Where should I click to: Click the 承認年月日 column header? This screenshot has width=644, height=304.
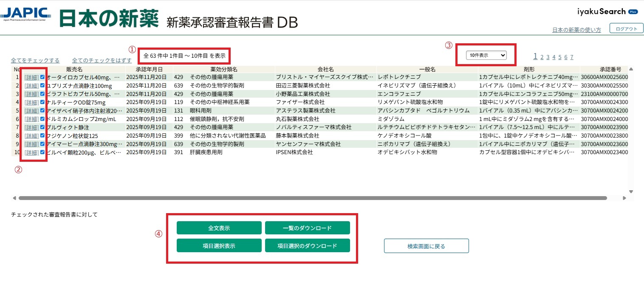point(149,69)
